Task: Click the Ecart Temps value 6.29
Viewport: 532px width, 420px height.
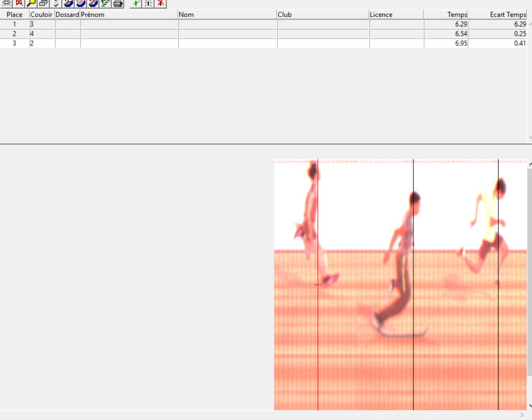Action: coord(497,24)
